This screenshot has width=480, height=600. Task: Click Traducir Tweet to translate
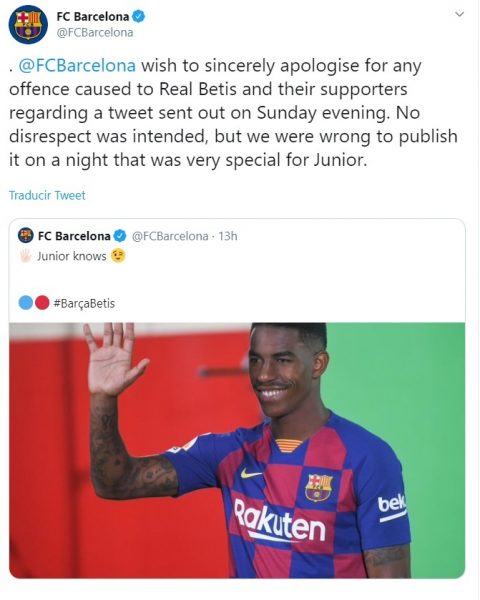pos(47,196)
